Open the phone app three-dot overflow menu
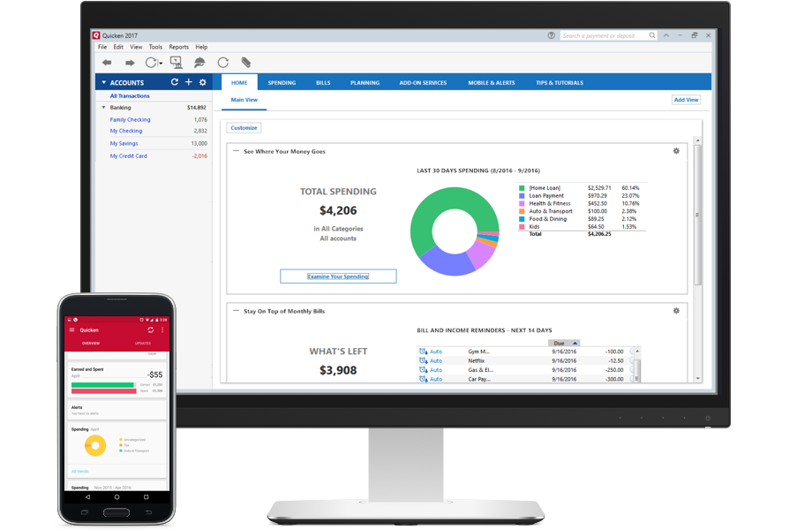The image size is (812, 530). [162, 330]
